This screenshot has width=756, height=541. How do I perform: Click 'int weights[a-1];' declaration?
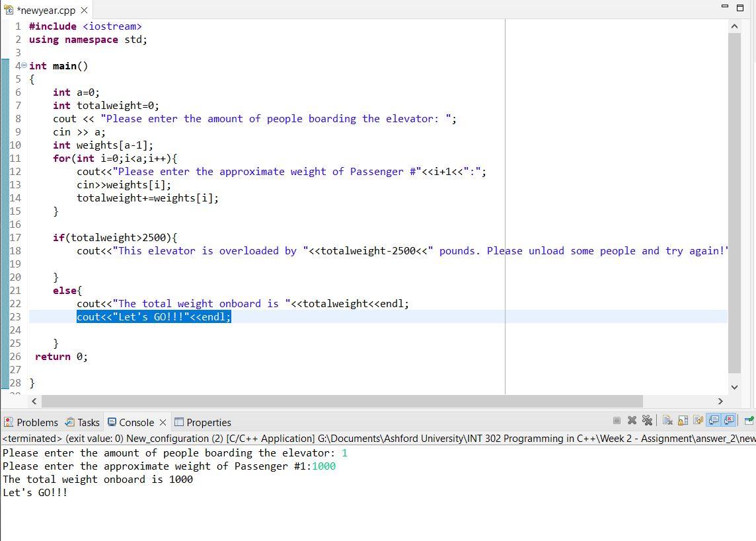[x=103, y=145]
